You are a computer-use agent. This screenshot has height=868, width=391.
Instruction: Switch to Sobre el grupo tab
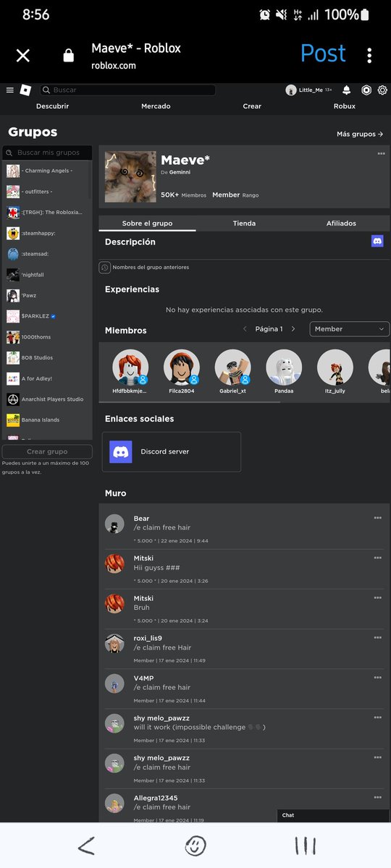point(147,224)
